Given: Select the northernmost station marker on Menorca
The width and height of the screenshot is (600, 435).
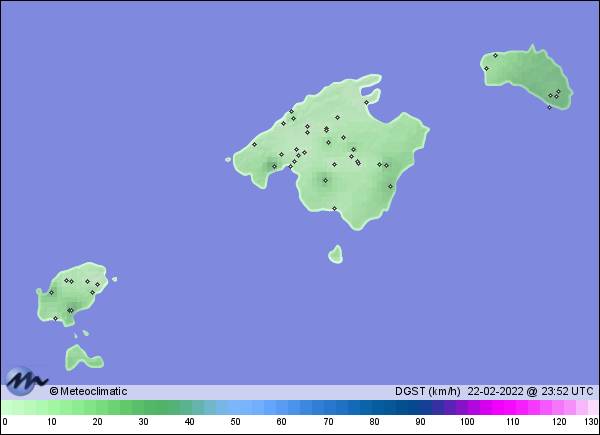Looking at the screenshot, I should click(x=495, y=55).
